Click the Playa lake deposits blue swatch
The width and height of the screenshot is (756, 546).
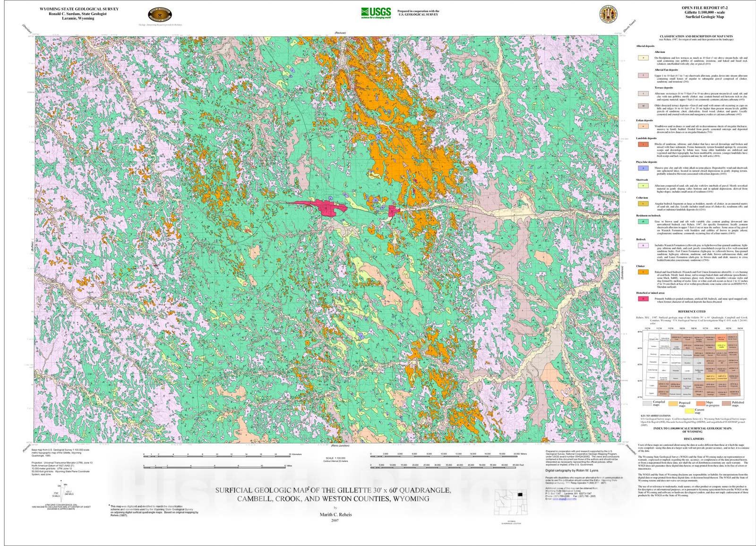[643, 168]
